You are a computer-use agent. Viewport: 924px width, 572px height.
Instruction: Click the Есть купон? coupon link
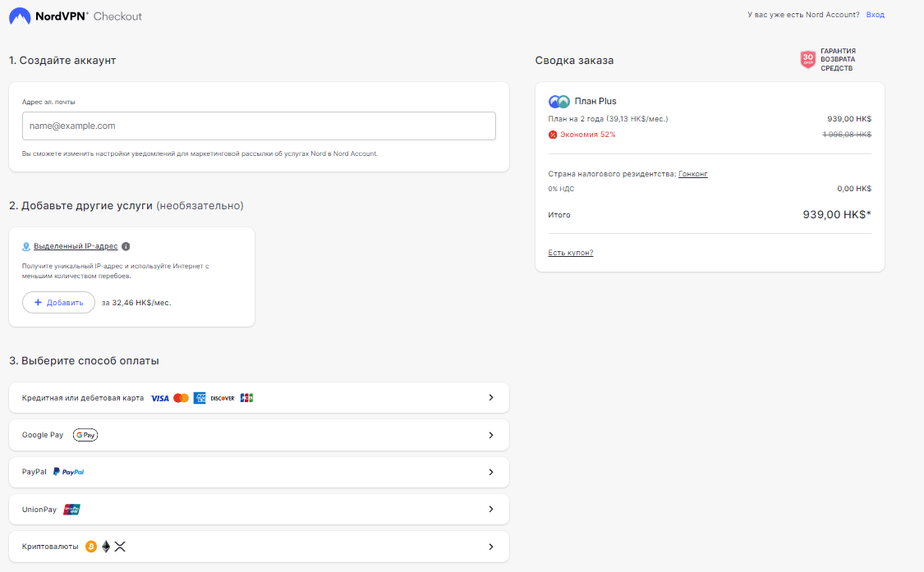[x=571, y=253]
